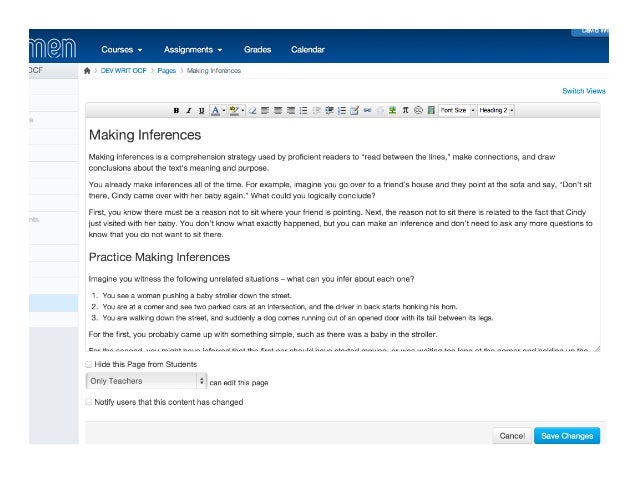
Task: Click the Switch Views link
Action: pyautogui.click(x=583, y=91)
